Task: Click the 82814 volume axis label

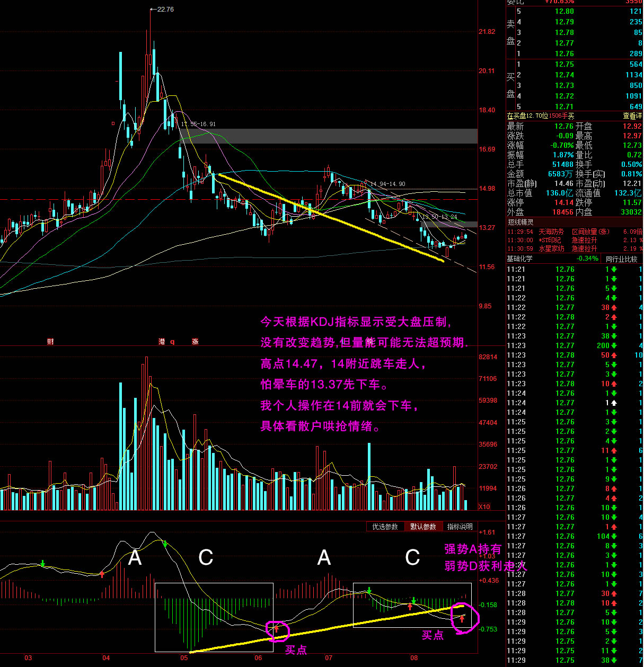Action: click(x=488, y=357)
